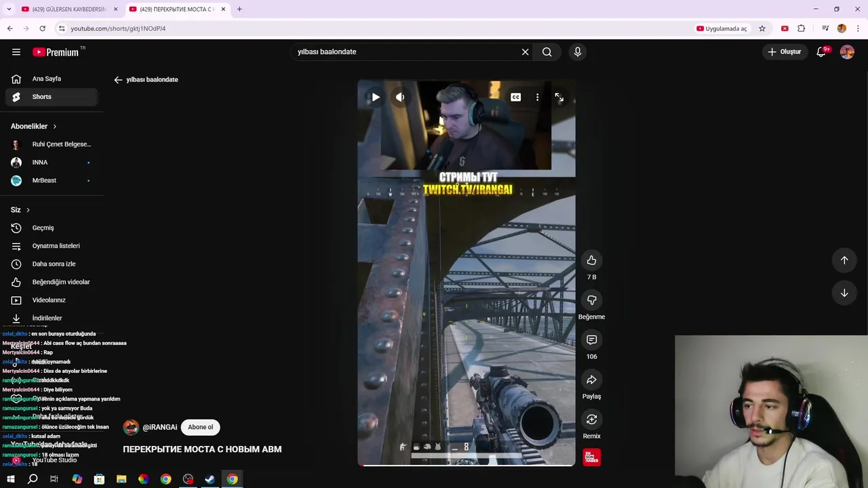Mute the Short with the speaker icon

pyautogui.click(x=400, y=98)
